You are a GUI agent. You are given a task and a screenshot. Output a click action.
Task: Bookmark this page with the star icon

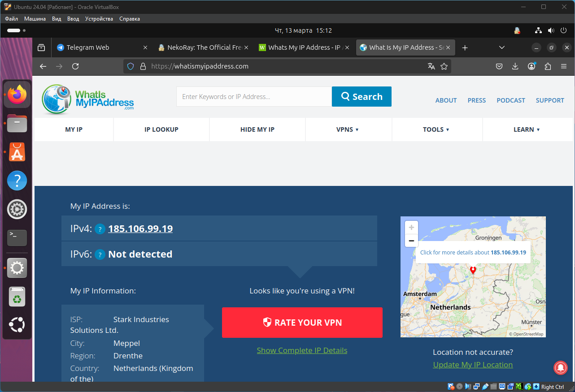444,66
